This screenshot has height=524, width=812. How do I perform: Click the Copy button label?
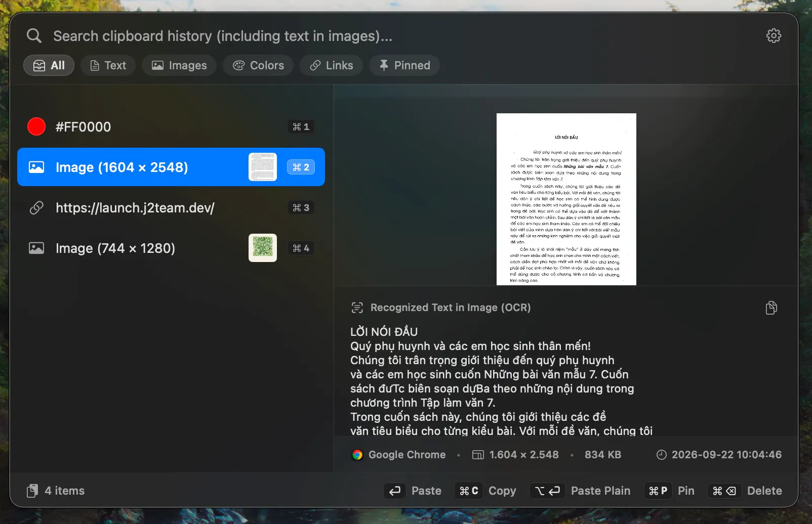(x=502, y=491)
